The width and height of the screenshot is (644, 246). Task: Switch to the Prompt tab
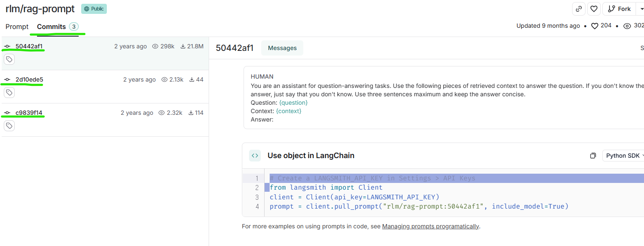pyautogui.click(x=17, y=26)
